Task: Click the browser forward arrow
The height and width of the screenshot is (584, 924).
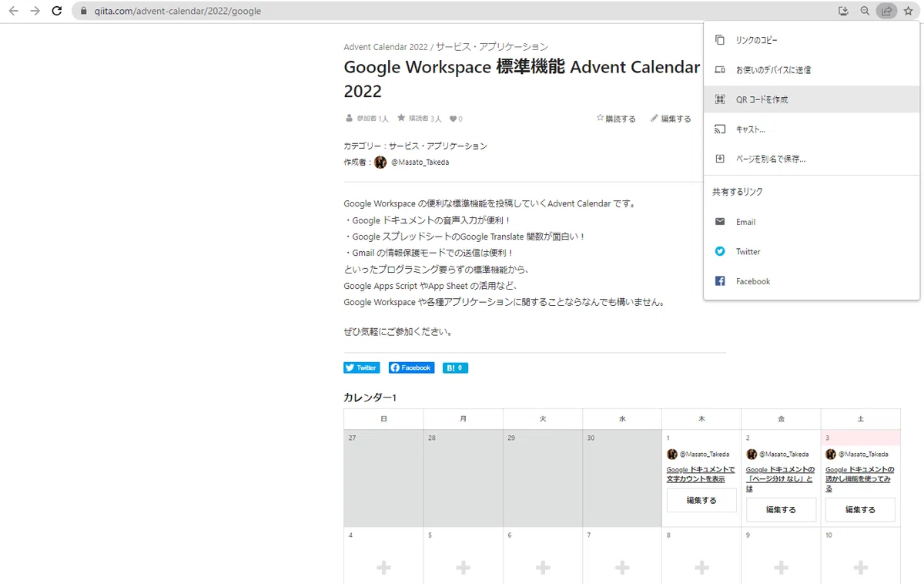Action: point(35,12)
